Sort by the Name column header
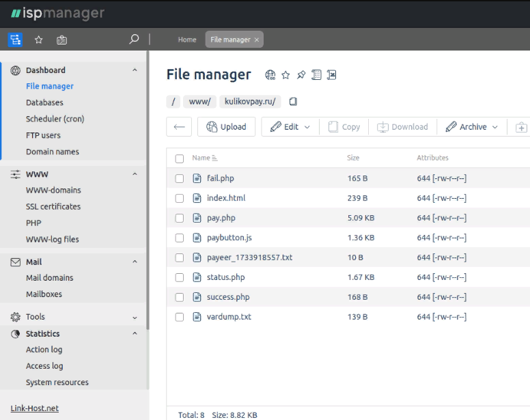Screen dimensions: 530x420 coord(204,158)
